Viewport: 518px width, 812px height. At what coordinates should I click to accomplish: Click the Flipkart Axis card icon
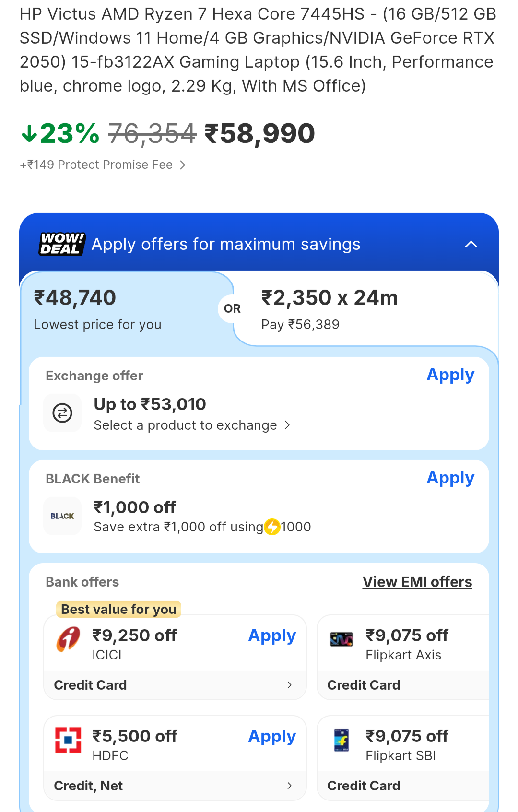[x=341, y=639]
